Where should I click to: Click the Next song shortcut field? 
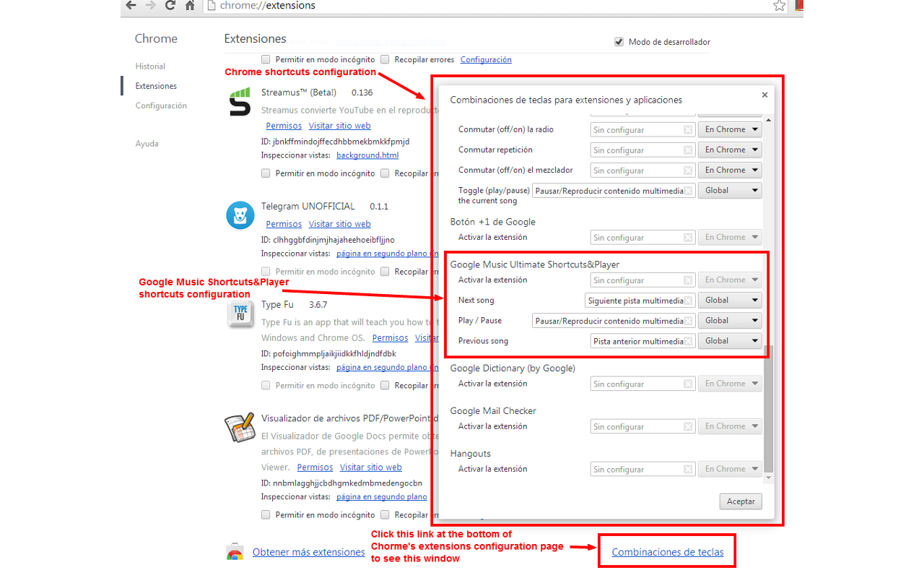[x=640, y=301]
